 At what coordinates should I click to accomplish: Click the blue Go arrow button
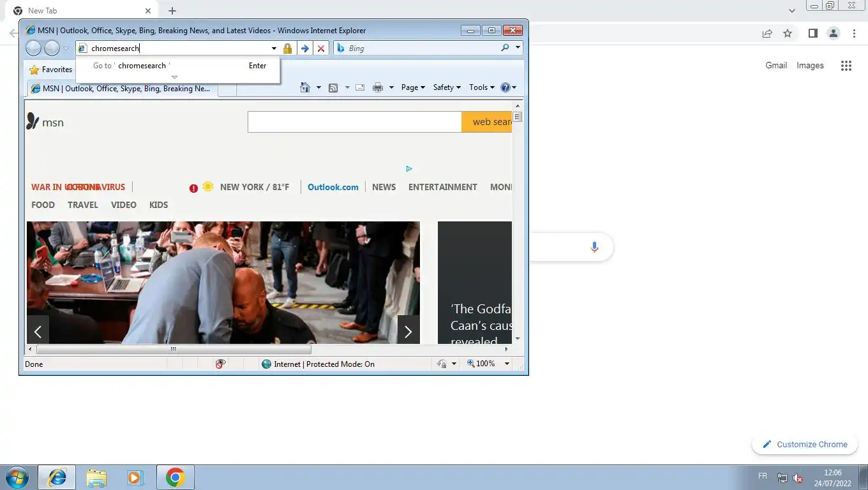pos(305,48)
